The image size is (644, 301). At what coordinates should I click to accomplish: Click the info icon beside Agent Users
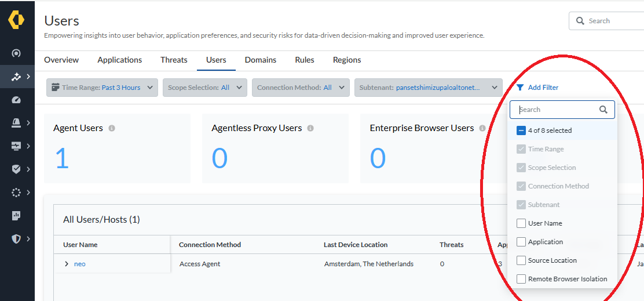[112, 128]
